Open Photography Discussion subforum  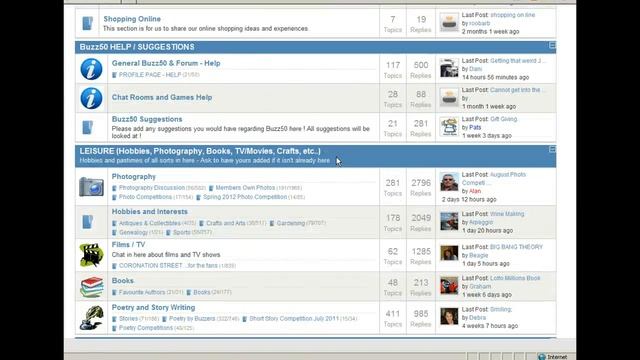point(151,188)
